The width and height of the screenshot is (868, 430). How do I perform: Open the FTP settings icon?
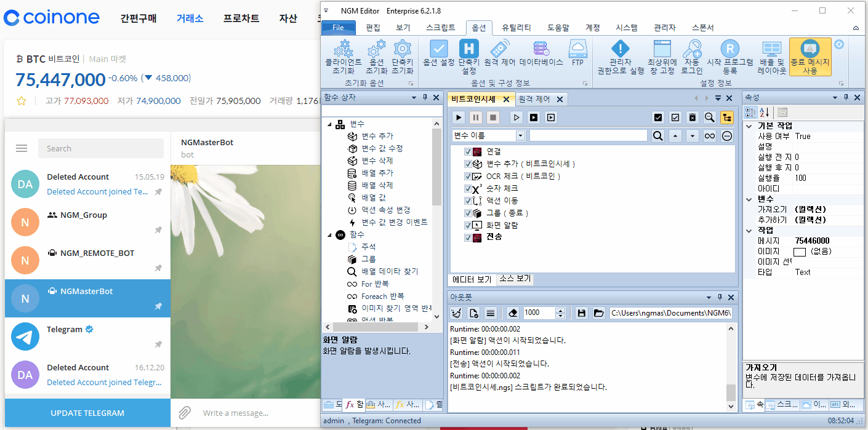tap(577, 54)
